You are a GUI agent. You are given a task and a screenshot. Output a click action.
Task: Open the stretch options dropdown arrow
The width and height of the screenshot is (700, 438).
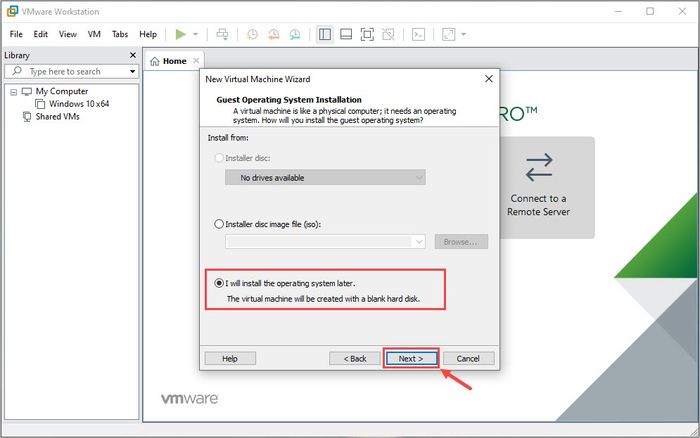pyautogui.click(x=463, y=34)
